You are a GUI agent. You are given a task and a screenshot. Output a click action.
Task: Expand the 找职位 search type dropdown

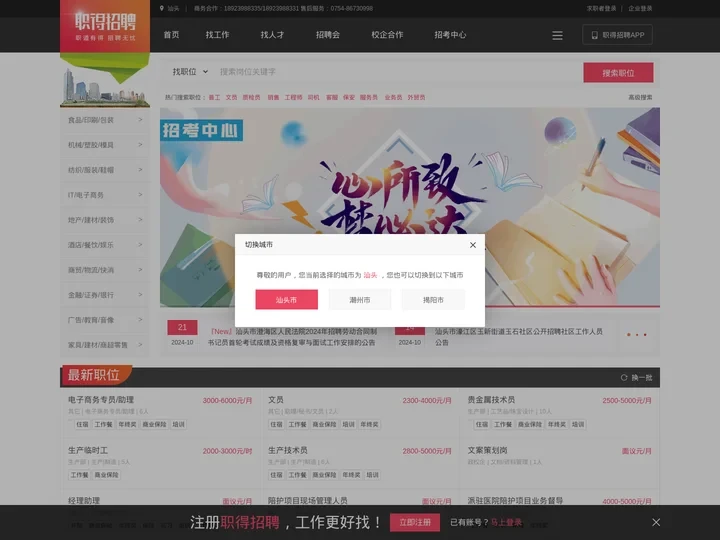[190, 72]
